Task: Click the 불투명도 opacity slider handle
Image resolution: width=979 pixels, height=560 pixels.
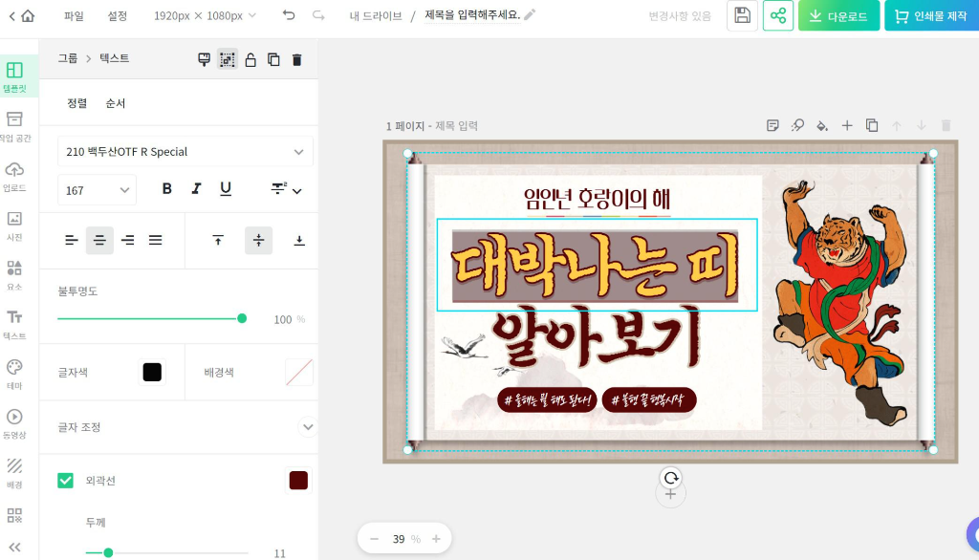Action: [x=242, y=318]
